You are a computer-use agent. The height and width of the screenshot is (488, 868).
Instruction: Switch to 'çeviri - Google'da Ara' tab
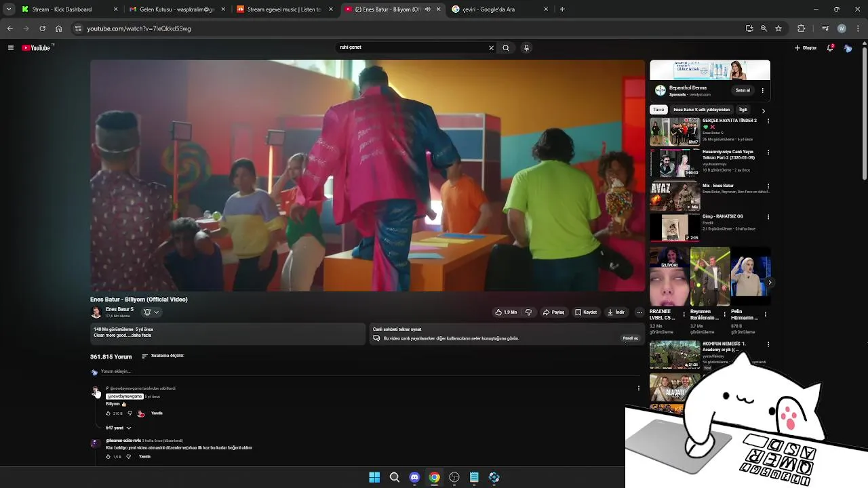coord(500,9)
